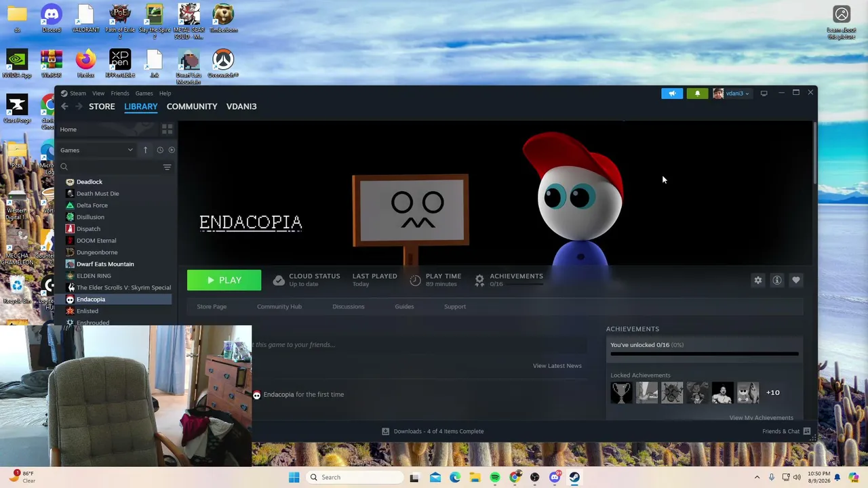Open the green notifications bell

tap(697, 94)
